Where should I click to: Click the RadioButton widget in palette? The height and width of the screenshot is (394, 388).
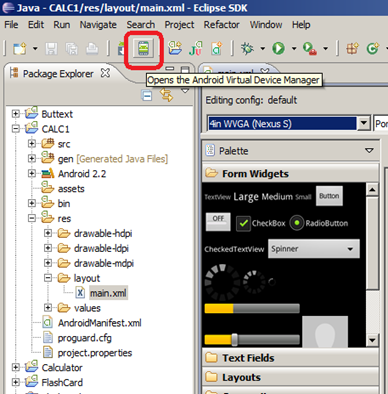pyautogui.click(x=319, y=223)
